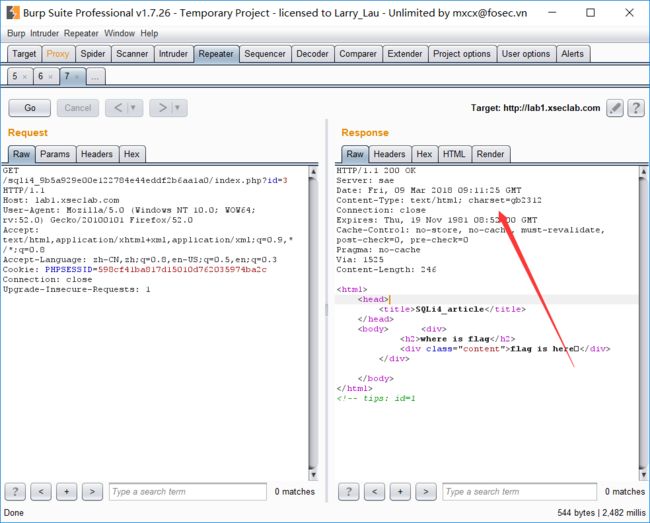This screenshot has height=523, width=650.
Task: Close Repeater tab 5
Action: pos(25,77)
